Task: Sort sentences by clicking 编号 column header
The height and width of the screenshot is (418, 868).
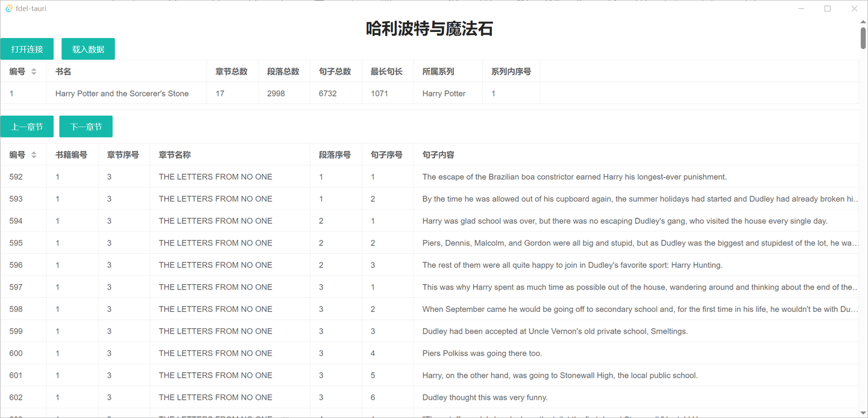Action: coord(18,154)
